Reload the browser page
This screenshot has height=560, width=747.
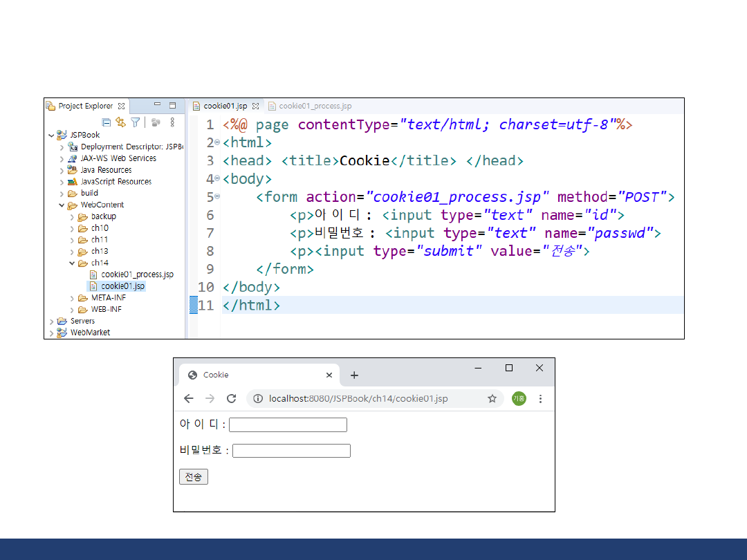pyautogui.click(x=232, y=399)
